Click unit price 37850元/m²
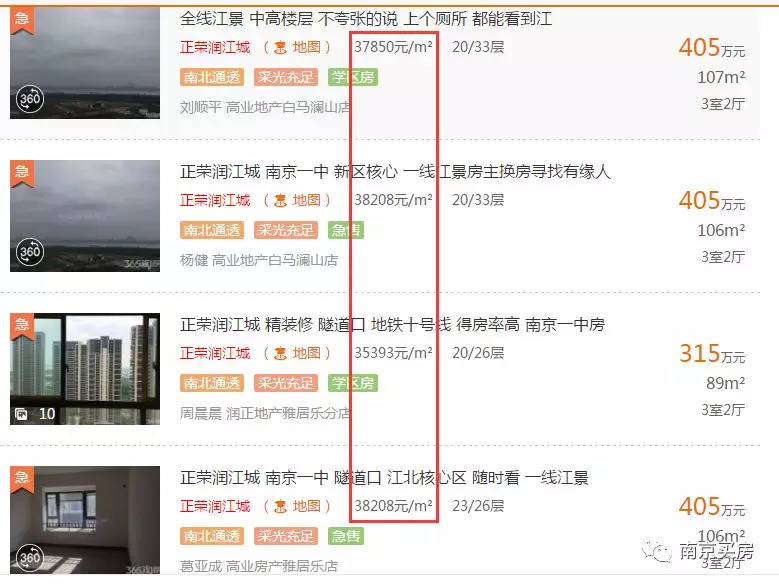 click(x=393, y=47)
